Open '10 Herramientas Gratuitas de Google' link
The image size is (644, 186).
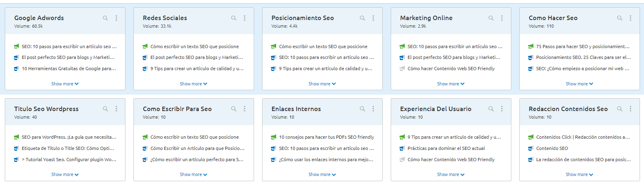tap(69, 69)
